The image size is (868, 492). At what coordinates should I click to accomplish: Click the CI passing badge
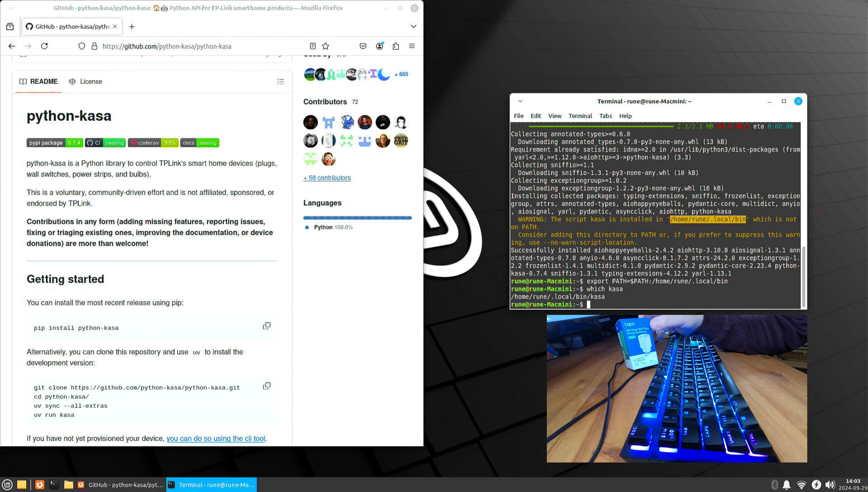point(105,143)
